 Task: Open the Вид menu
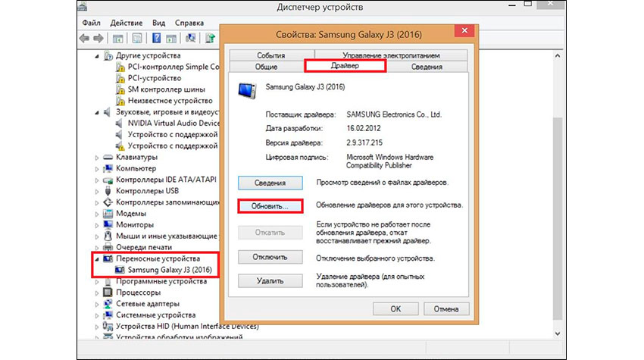(158, 23)
